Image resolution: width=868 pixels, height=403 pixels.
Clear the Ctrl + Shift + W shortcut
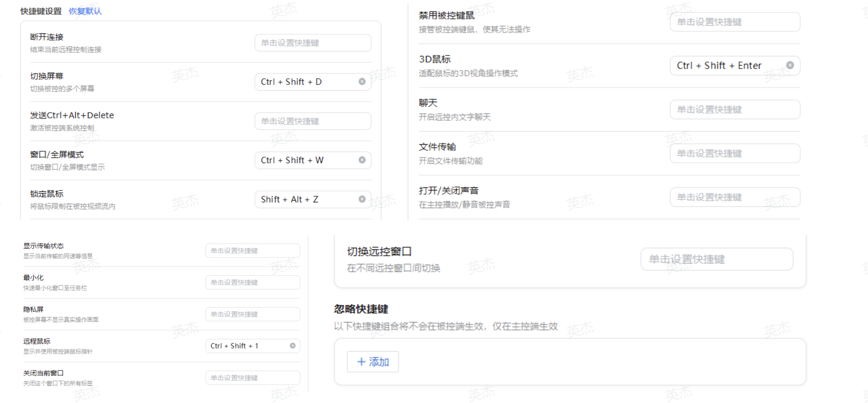pyautogui.click(x=362, y=160)
